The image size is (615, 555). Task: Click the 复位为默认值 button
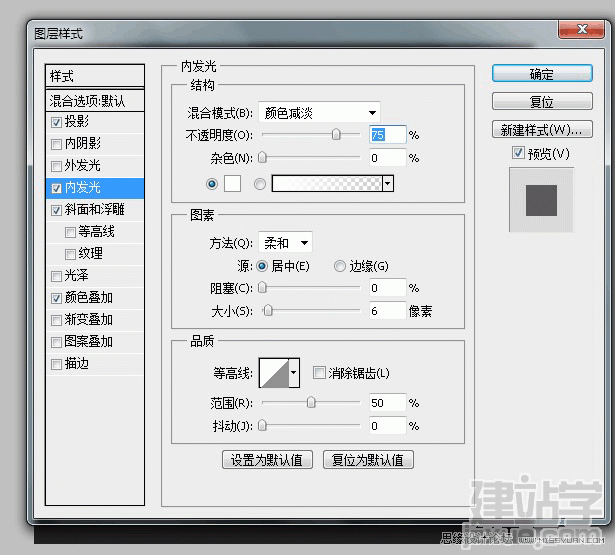[x=368, y=459]
